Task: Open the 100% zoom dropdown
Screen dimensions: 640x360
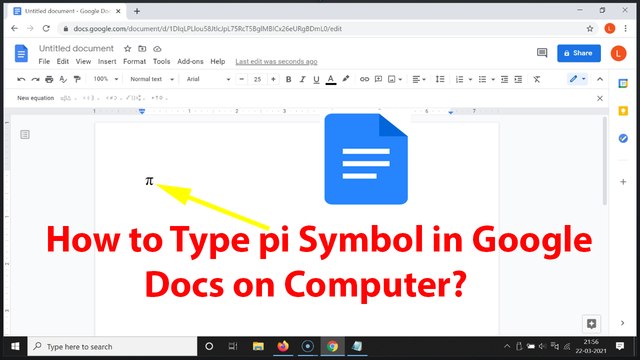Action: pos(106,79)
